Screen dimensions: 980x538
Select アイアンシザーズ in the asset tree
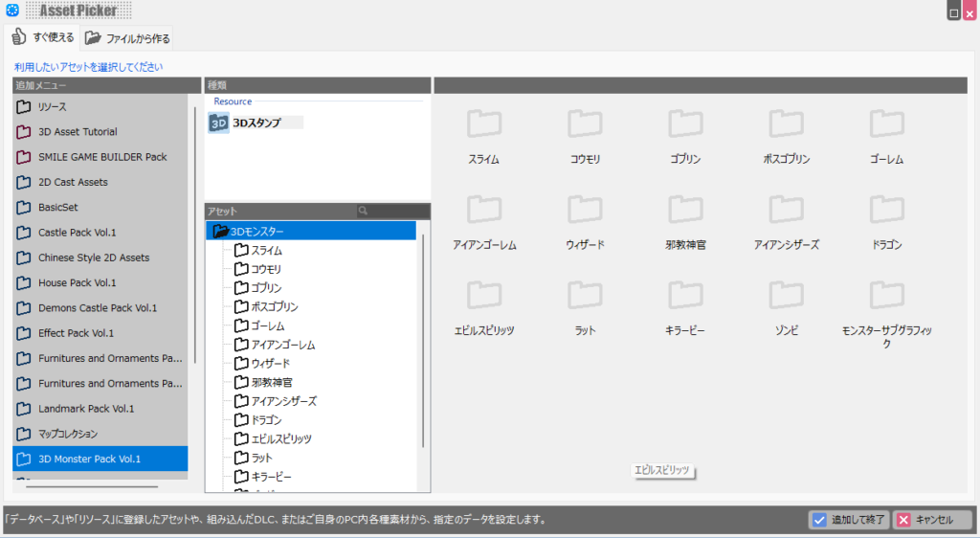tap(283, 401)
